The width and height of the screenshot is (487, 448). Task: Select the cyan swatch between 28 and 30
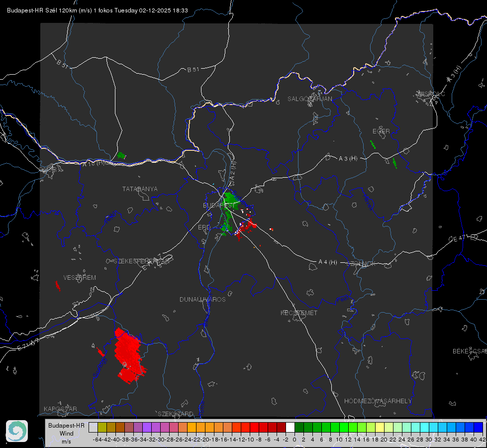coord(425,427)
